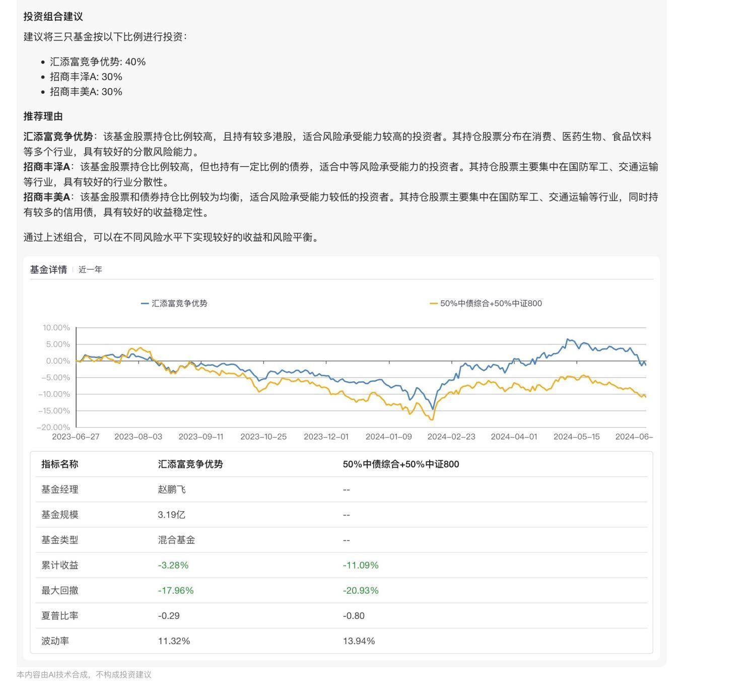Click the 汇添富竞争优势 table column header
This screenshot has height=700, width=750.
tap(190, 464)
